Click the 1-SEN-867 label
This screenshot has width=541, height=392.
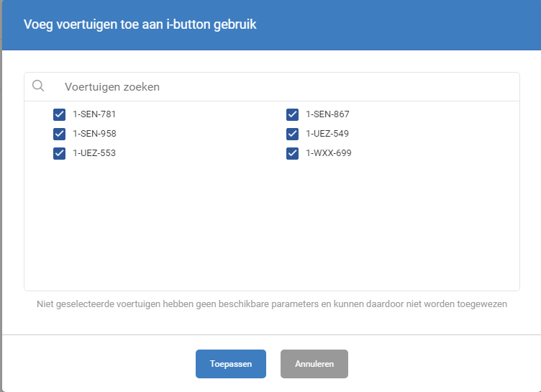327,114
